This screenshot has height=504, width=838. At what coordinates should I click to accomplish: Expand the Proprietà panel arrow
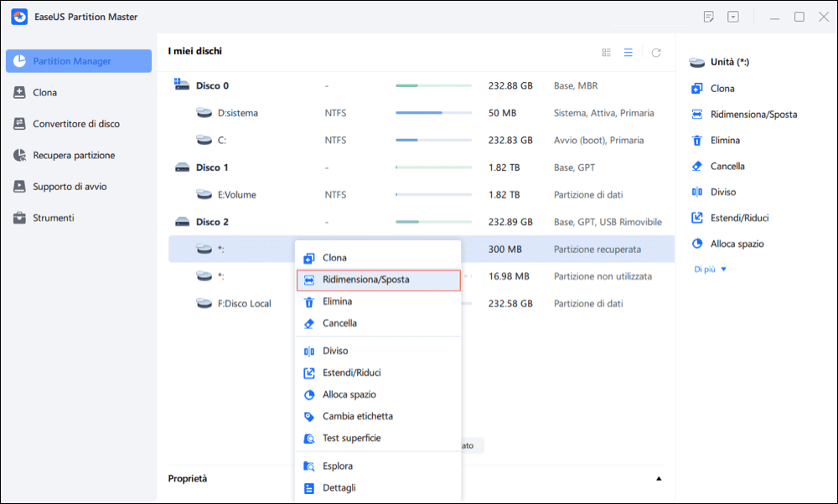pos(659,479)
